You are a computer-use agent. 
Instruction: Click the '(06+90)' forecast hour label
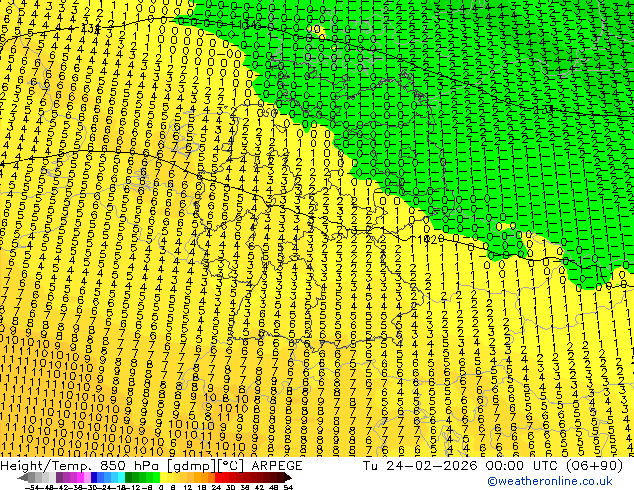594,466
